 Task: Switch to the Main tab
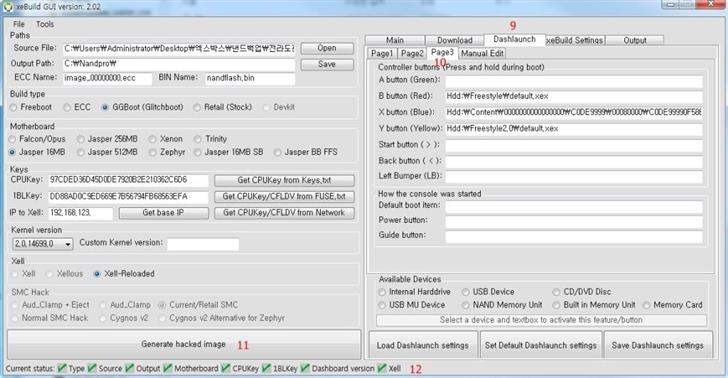[x=395, y=40]
